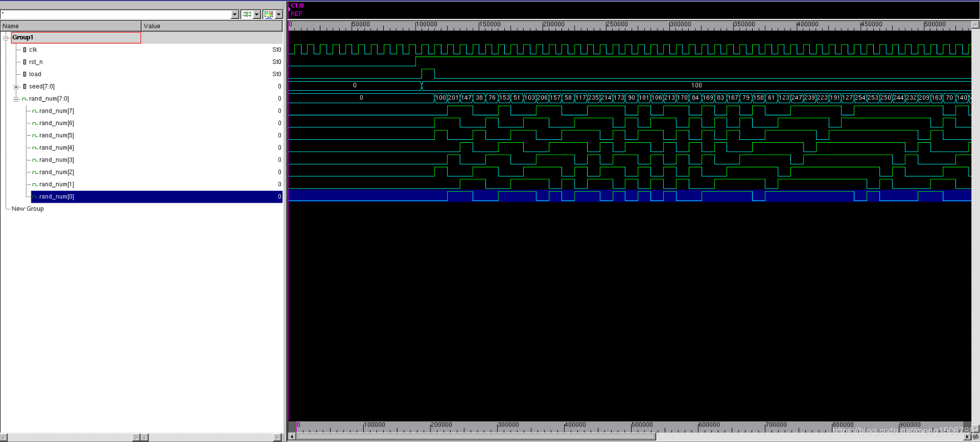980x442 pixels.
Task: Click the green arrows filter-type icon
Action: 247,14
